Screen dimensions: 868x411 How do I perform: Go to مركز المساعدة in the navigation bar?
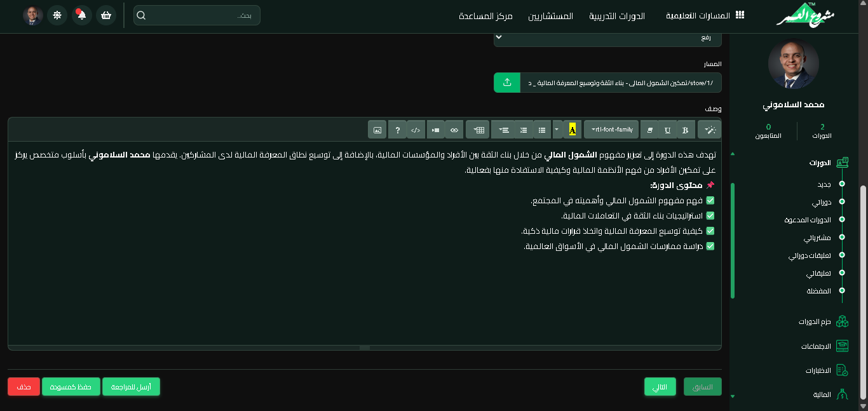tap(485, 16)
